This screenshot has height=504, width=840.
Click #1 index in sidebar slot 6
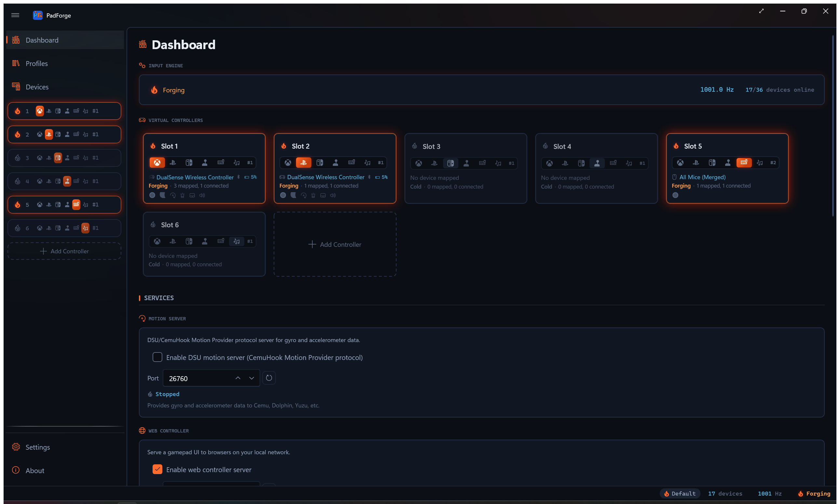tap(96, 228)
